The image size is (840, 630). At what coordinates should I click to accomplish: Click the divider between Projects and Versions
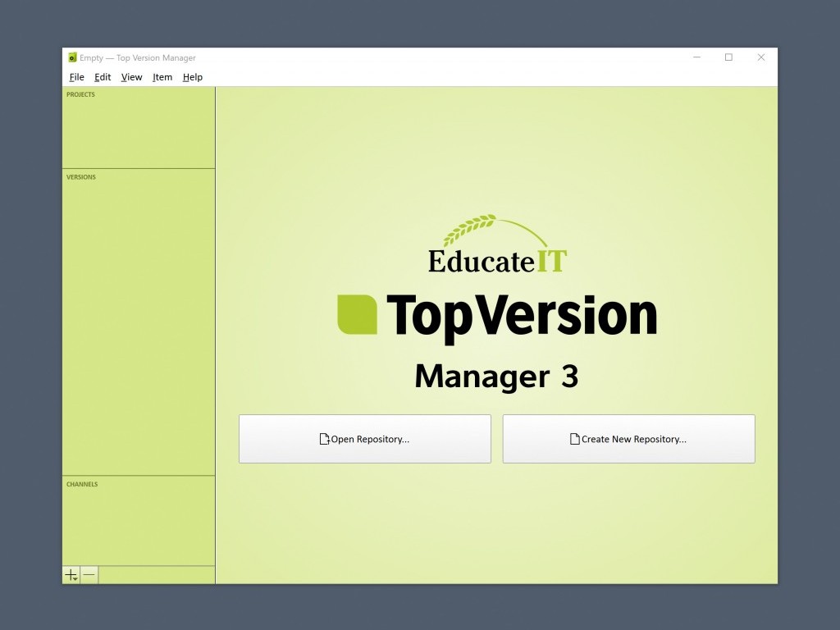(139, 169)
